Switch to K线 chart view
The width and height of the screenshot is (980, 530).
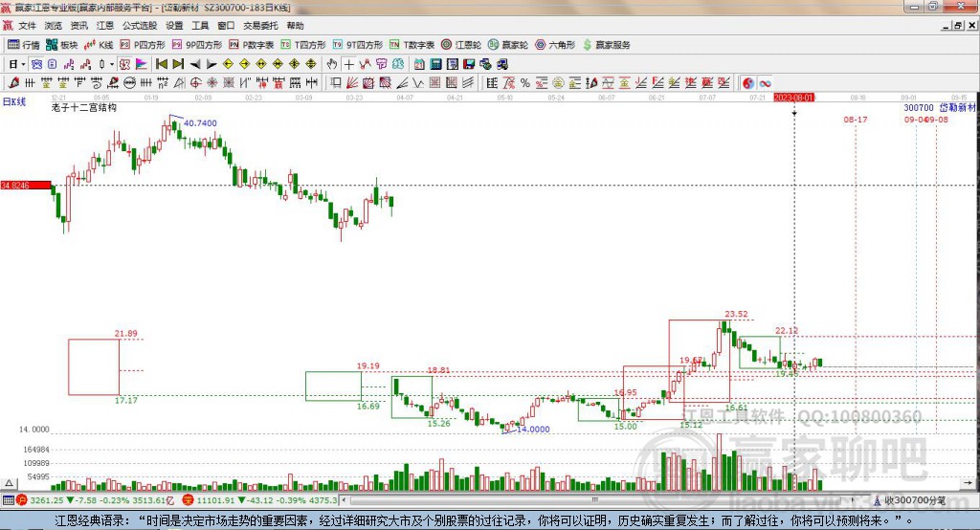(99, 45)
